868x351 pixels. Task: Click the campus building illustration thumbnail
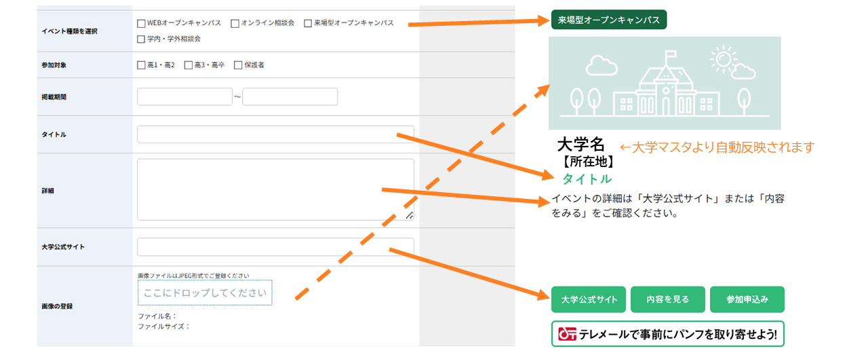pyautogui.click(x=665, y=83)
